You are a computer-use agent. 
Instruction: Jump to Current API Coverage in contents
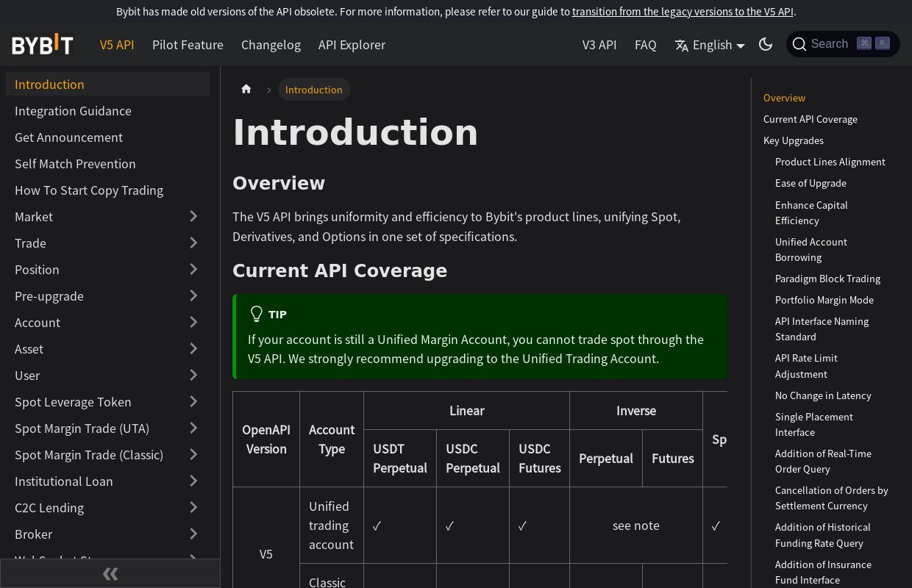coord(811,119)
